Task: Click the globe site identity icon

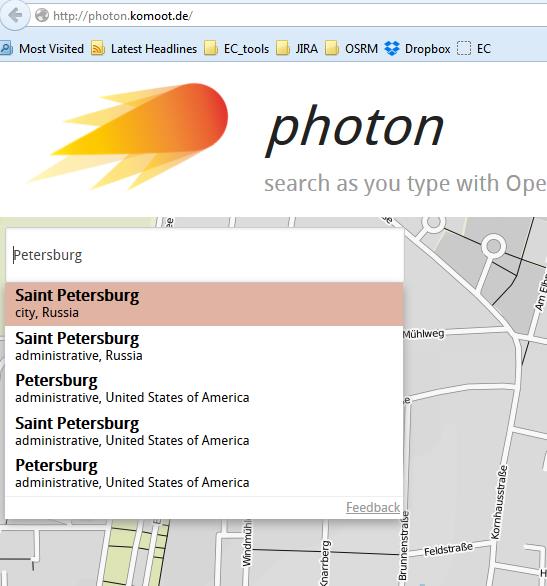Action: [x=42, y=16]
